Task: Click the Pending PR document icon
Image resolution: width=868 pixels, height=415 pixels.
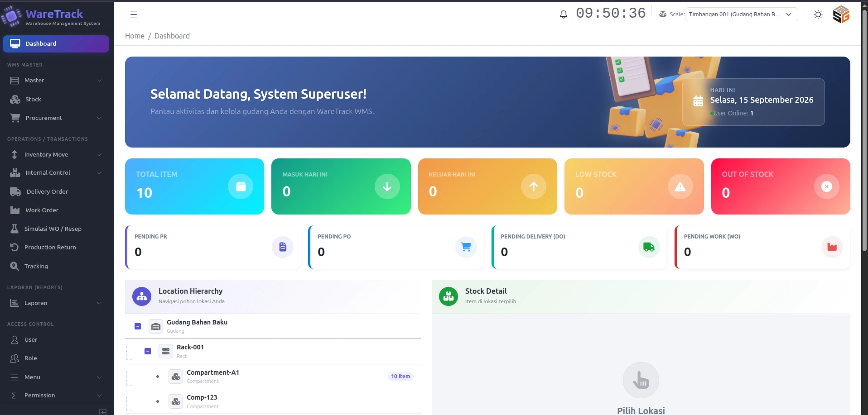Action: click(283, 247)
